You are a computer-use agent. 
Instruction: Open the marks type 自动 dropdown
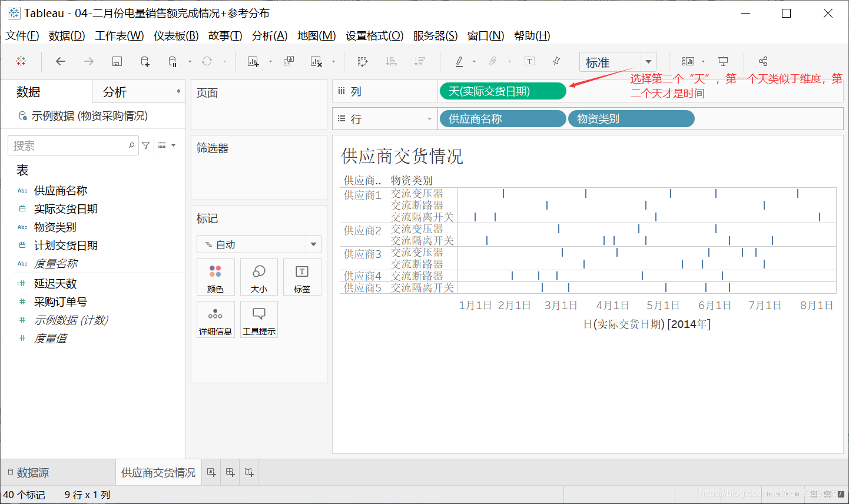(313, 244)
